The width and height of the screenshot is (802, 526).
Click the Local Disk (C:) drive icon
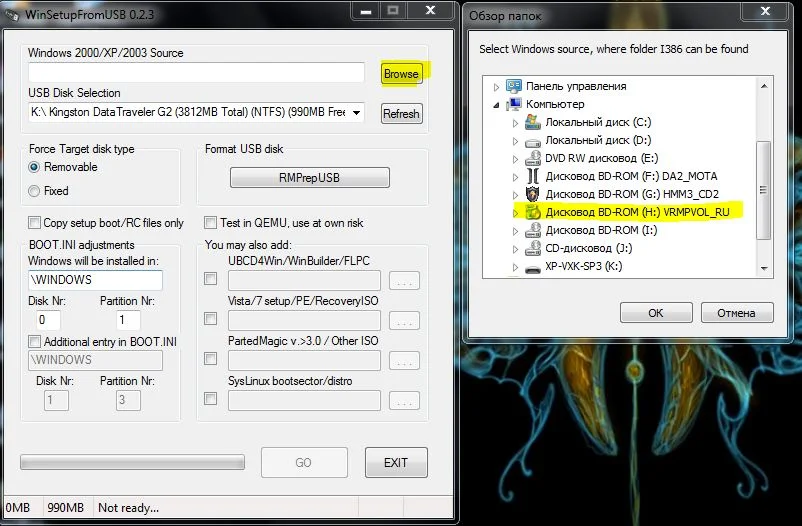[533, 122]
